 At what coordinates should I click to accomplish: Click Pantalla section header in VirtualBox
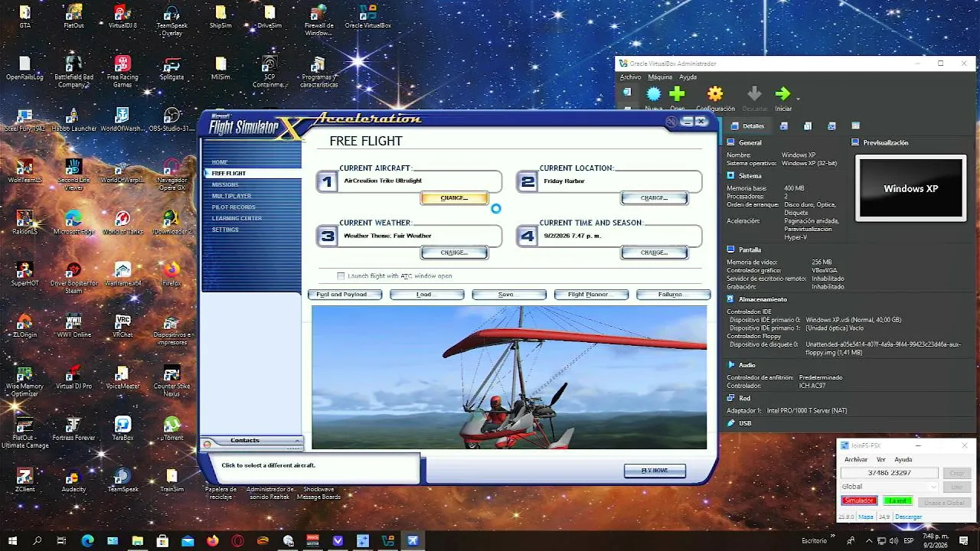pos(750,249)
